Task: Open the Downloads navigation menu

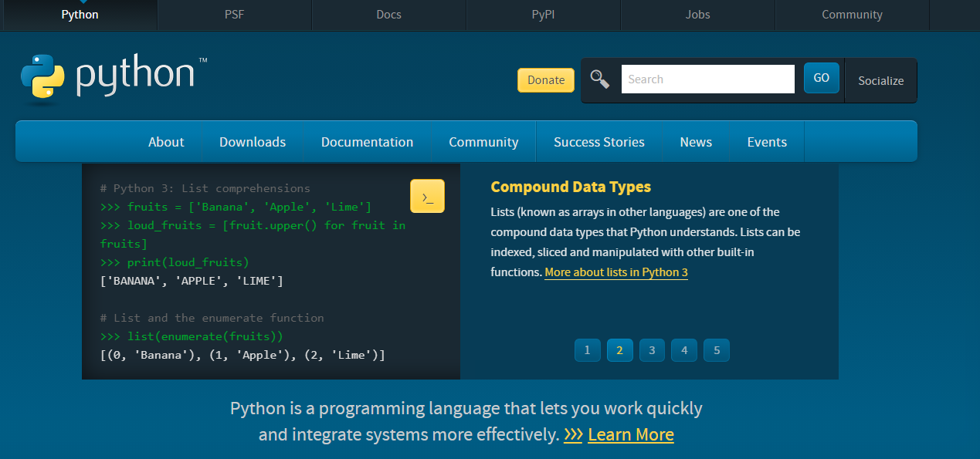Action: [x=253, y=142]
